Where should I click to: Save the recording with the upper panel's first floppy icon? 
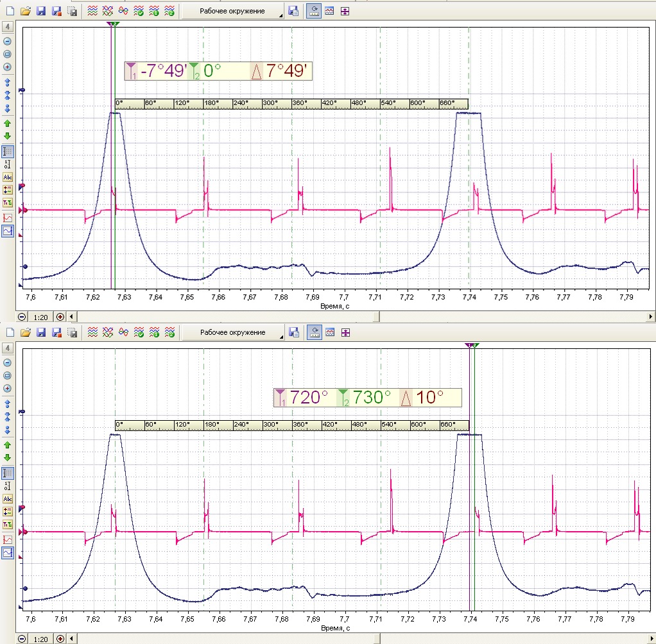pyautogui.click(x=41, y=12)
